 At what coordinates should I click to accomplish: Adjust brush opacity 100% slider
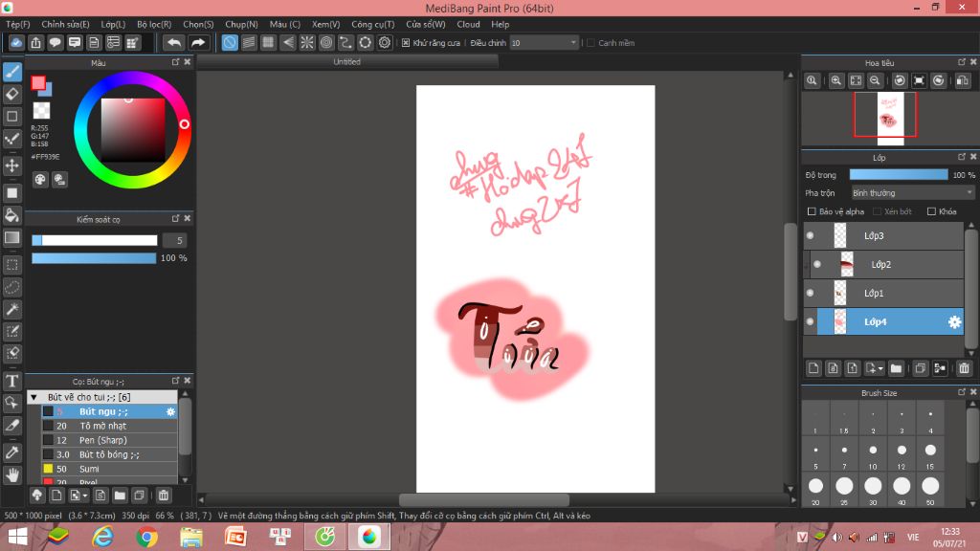tap(94, 258)
